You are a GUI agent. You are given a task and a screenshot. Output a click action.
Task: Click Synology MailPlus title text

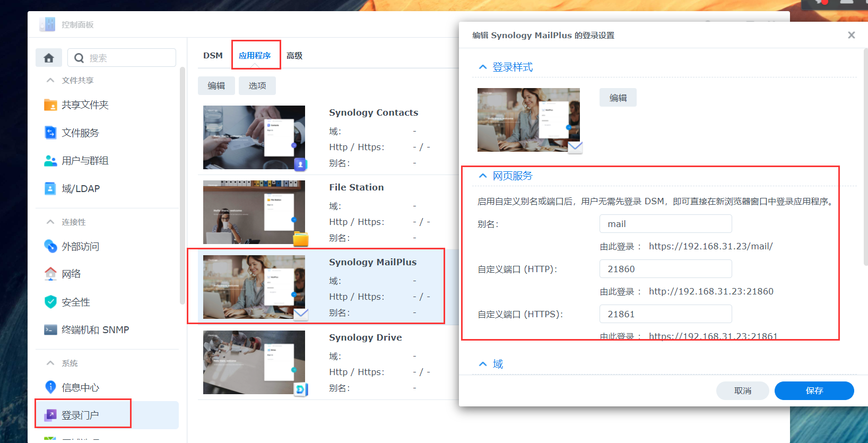pyautogui.click(x=373, y=262)
